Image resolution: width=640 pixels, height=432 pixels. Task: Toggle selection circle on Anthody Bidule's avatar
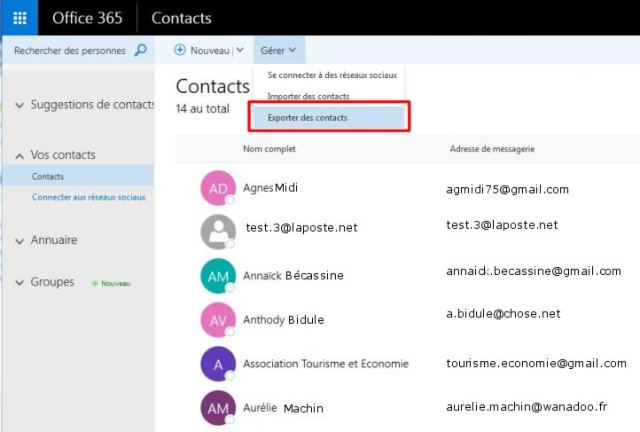point(230,332)
